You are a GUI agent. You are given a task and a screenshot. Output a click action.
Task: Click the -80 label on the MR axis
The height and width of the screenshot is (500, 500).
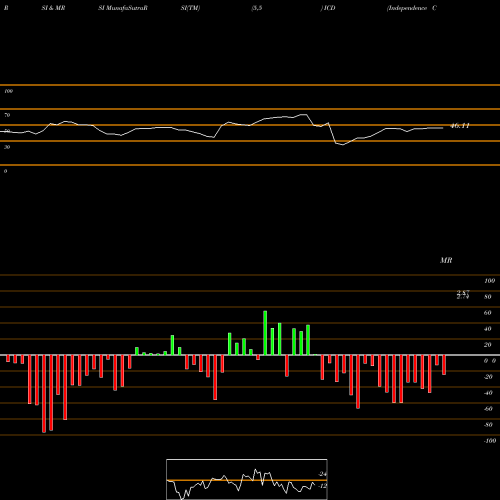[488, 425]
